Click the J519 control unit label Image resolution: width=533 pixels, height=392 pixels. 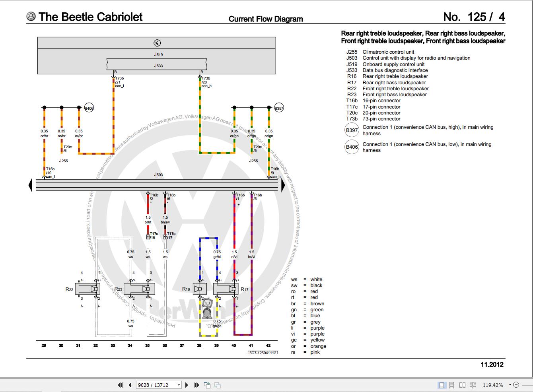coord(158,54)
